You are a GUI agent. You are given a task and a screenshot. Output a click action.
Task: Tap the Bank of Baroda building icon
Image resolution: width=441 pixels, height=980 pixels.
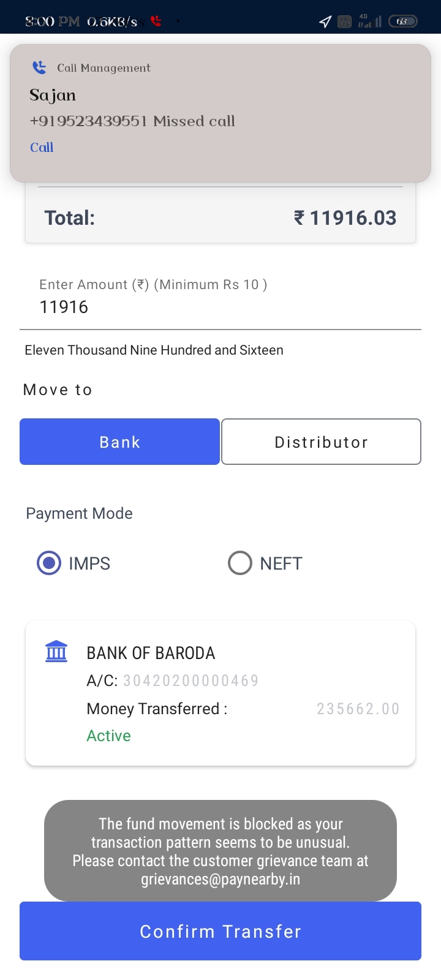(x=56, y=652)
